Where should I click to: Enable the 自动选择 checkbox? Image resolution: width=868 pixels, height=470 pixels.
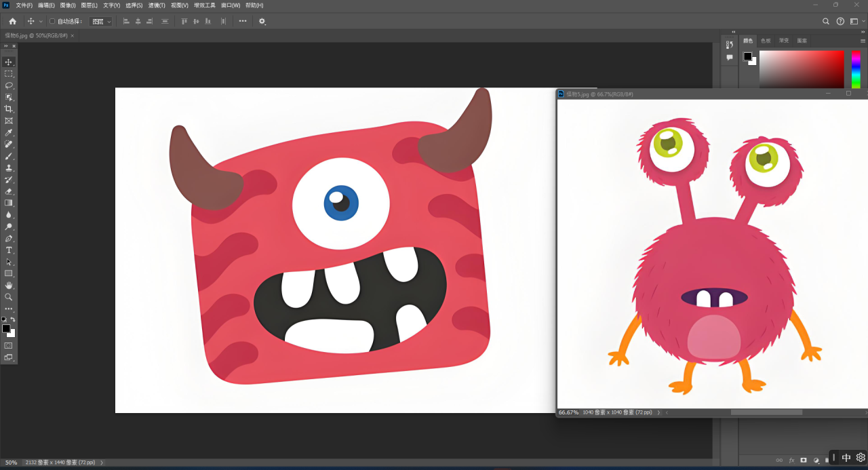tap(52, 22)
